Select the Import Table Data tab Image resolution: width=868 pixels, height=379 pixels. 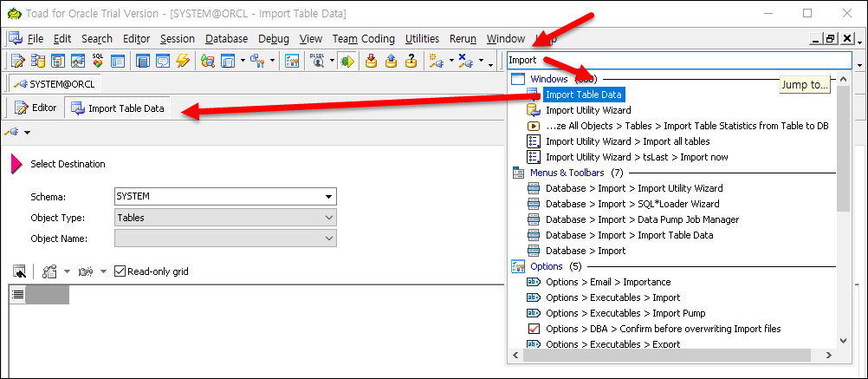pyautogui.click(x=119, y=108)
